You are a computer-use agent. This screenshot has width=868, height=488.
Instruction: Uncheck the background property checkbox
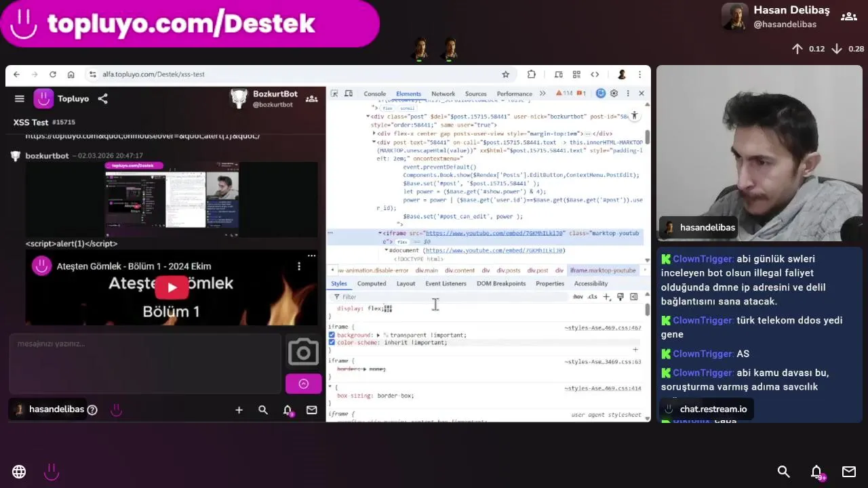[x=332, y=335]
